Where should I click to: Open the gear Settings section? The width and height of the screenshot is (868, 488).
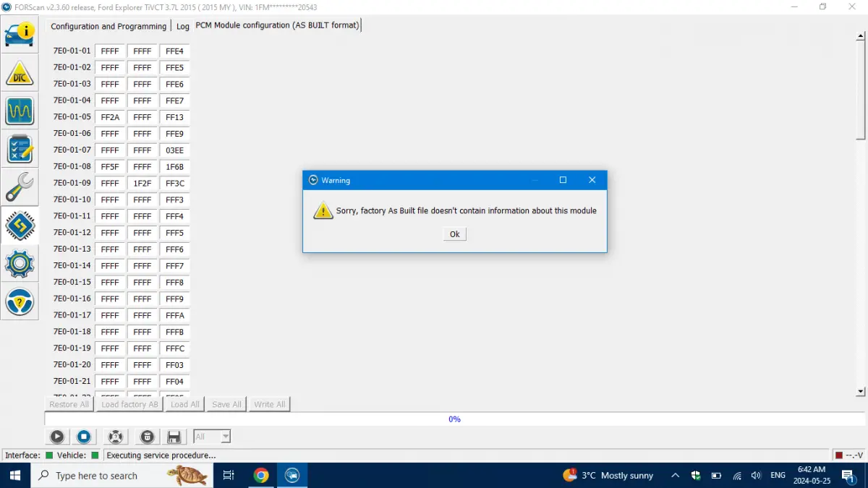pos(20,264)
